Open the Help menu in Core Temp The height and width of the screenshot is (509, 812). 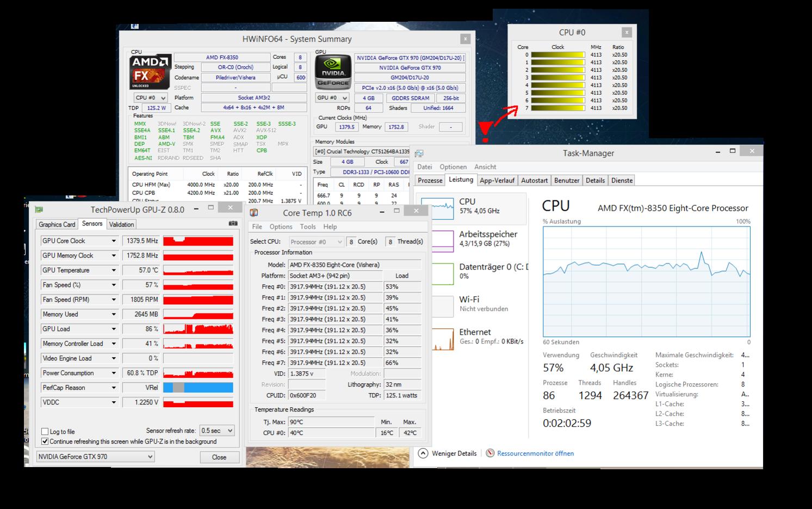coord(330,227)
